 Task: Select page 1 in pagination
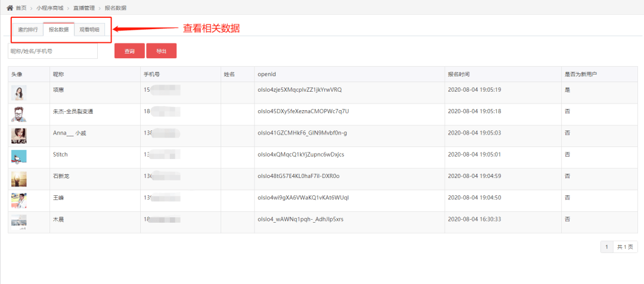point(607,247)
